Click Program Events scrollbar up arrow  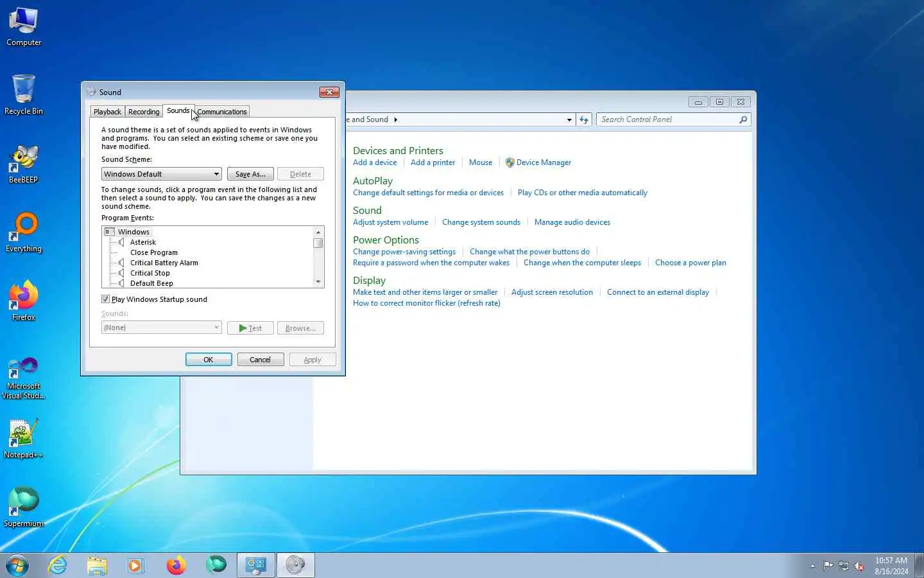click(x=318, y=232)
